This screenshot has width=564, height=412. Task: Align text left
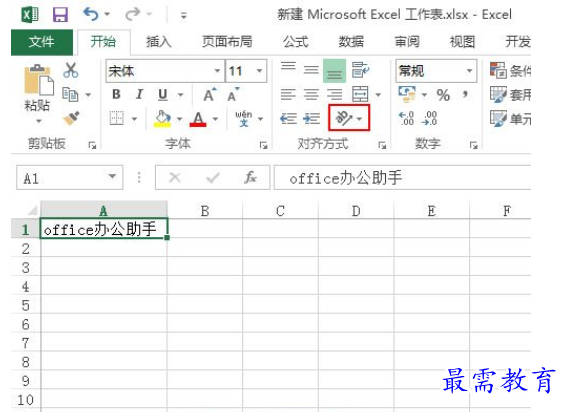pyautogui.click(x=288, y=95)
